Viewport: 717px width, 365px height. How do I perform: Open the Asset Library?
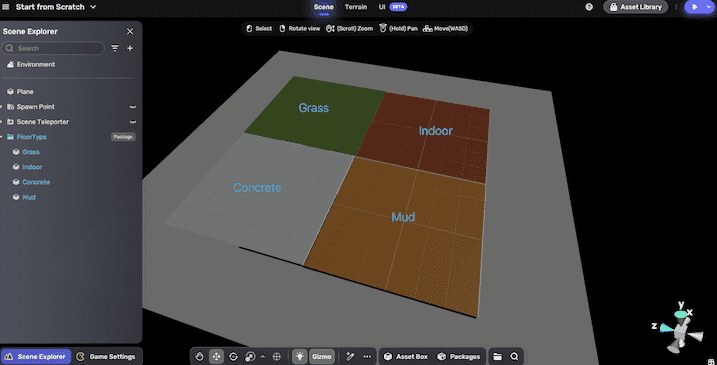pyautogui.click(x=636, y=7)
